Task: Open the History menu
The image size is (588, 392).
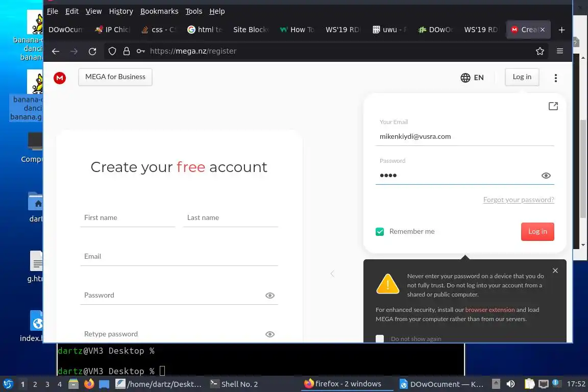Action: coord(121,11)
